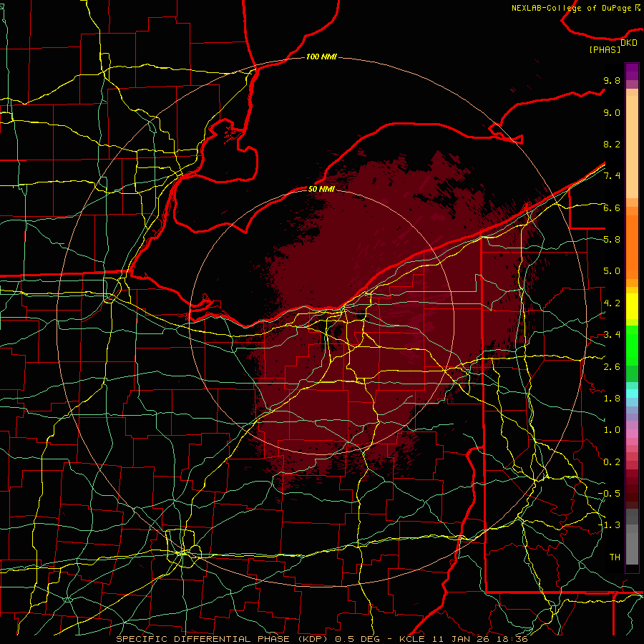Click the '[PHAS]' unit label

pos(605,49)
